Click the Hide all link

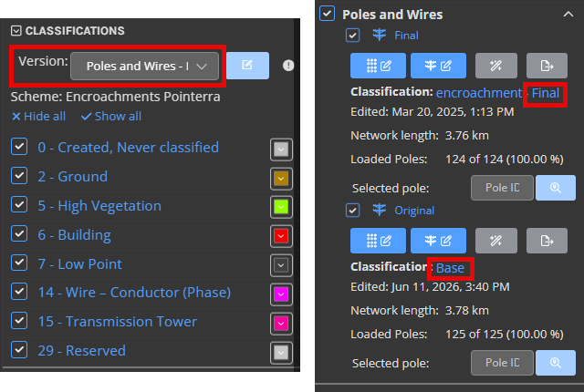[38, 117]
